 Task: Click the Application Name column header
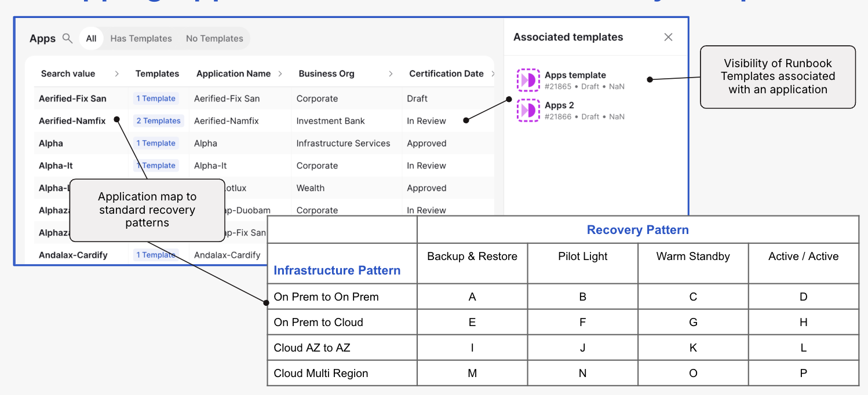(234, 74)
